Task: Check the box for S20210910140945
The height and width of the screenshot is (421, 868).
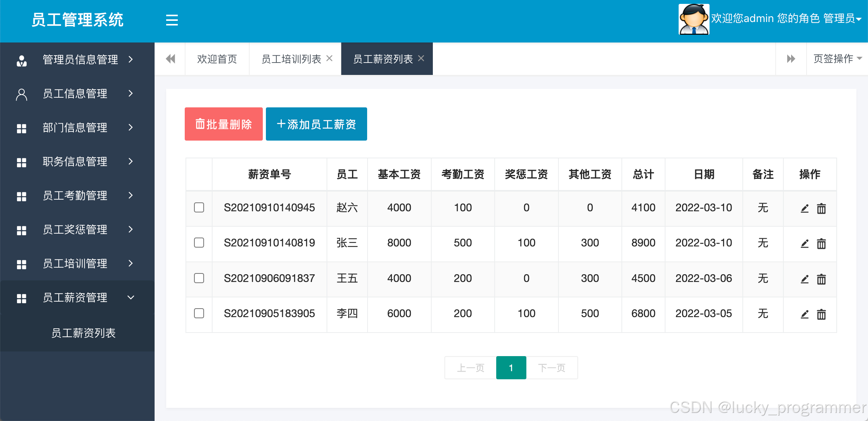Action: pyautogui.click(x=199, y=207)
